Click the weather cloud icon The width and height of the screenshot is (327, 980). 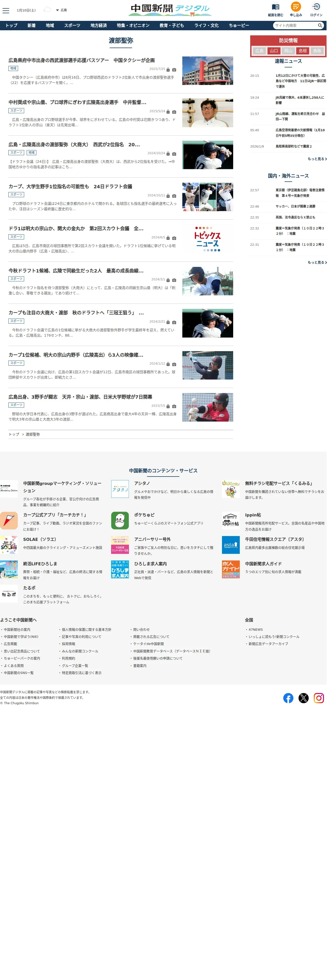(47, 9)
